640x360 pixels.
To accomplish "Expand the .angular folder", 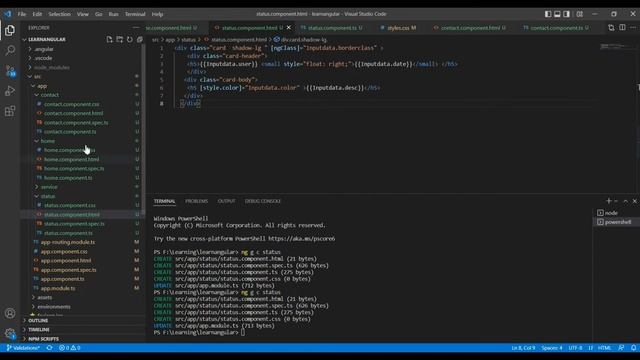I will 44,49.
